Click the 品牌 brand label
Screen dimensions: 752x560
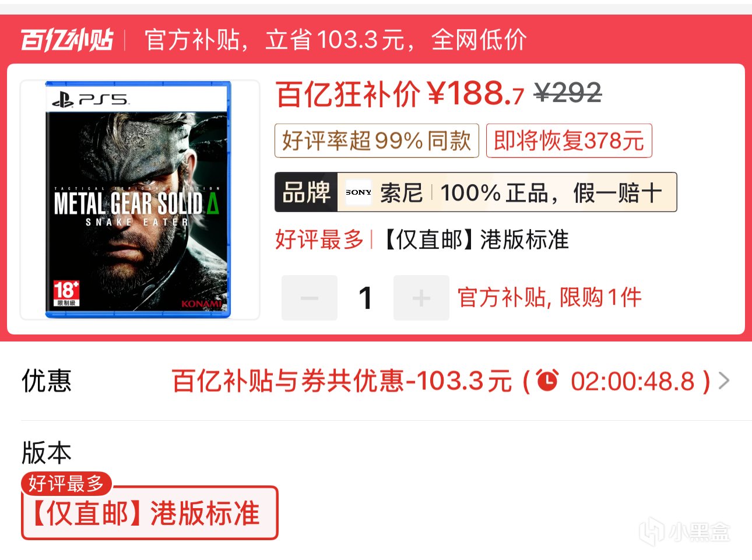(306, 192)
